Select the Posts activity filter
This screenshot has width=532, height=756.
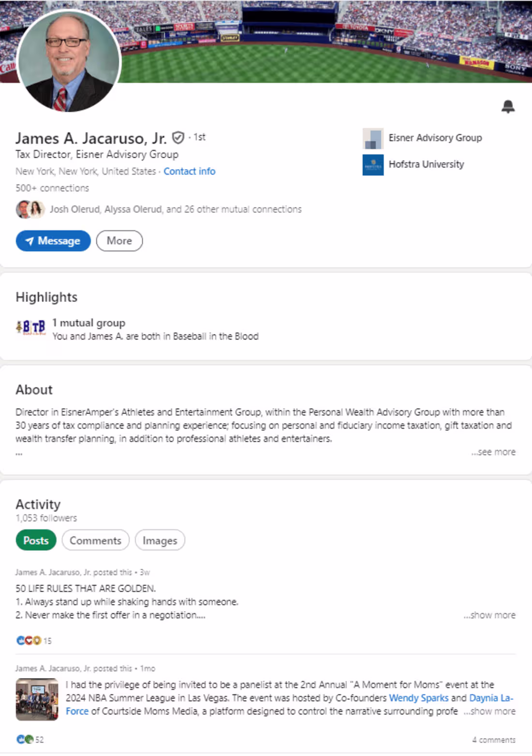point(35,540)
